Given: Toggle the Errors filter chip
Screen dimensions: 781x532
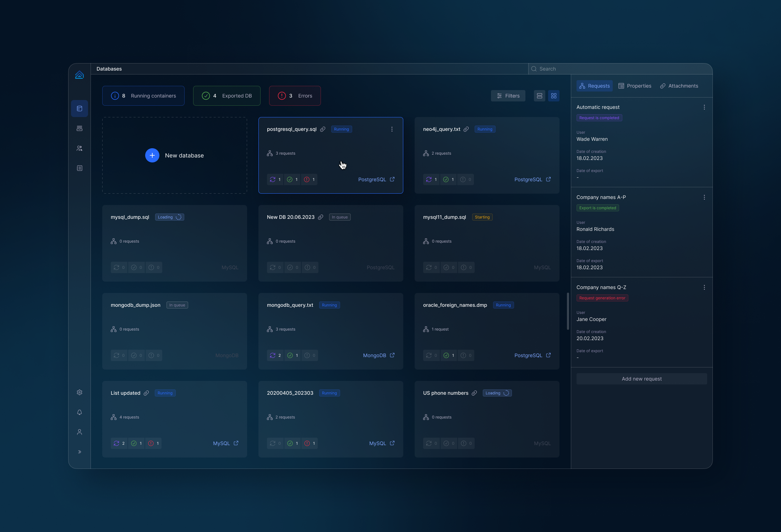Looking at the screenshot, I should [295, 95].
